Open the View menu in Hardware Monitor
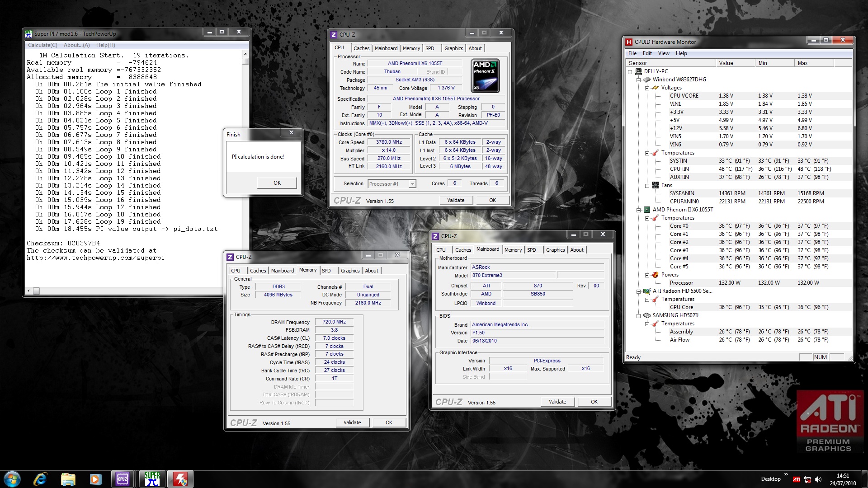Image resolution: width=868 pixels, height=488 pixels. tap(664, 53)
